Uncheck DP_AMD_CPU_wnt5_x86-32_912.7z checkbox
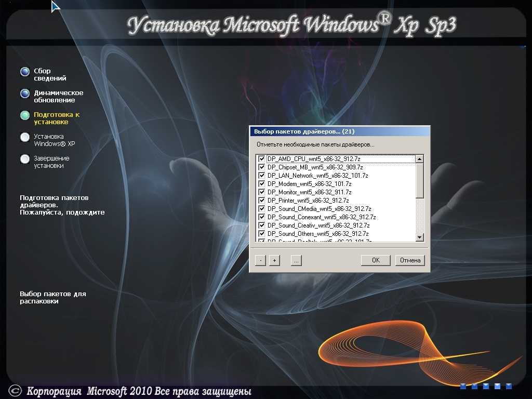 coord(262,159)
